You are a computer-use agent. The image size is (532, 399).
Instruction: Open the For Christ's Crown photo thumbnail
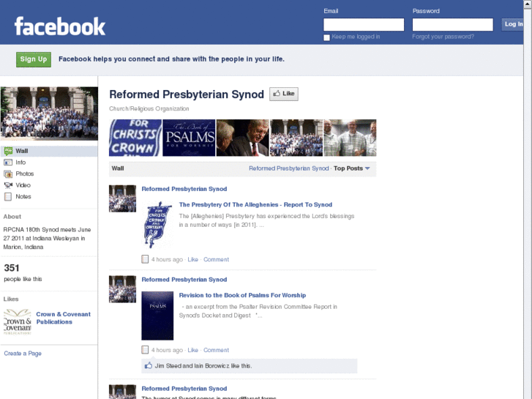135,138
